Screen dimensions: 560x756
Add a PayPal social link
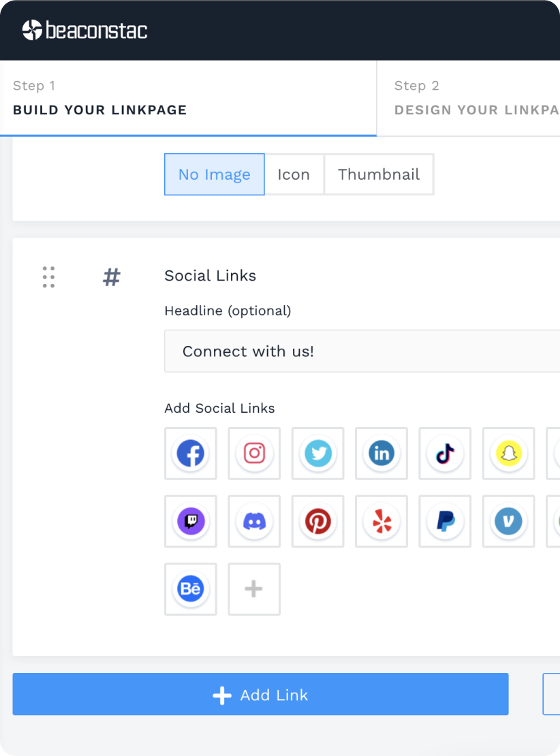click(445, 521)
